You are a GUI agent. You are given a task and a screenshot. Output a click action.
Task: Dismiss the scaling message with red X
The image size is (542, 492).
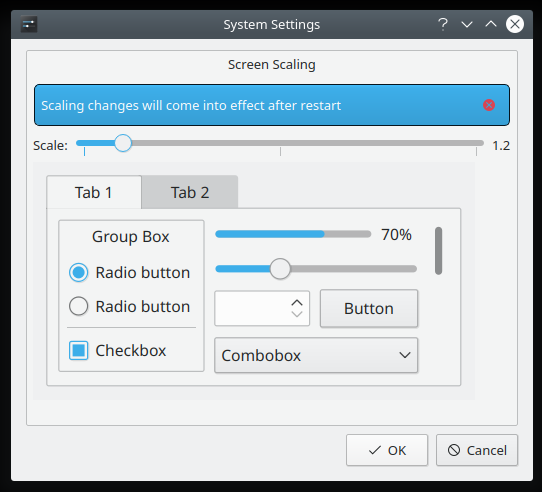489,105
